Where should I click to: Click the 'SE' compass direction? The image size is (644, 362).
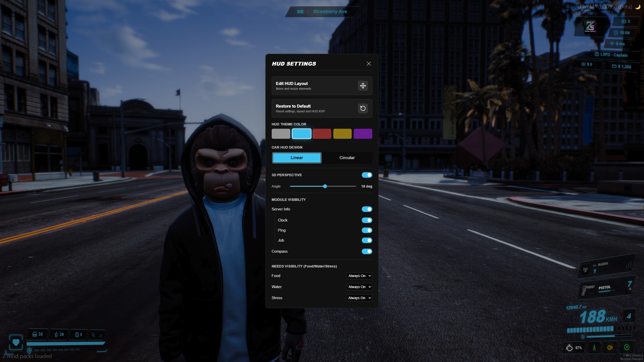tap(300, 12)
